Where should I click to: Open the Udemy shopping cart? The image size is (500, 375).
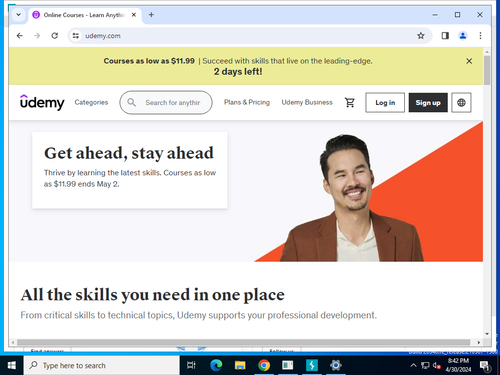pos(350,103)
